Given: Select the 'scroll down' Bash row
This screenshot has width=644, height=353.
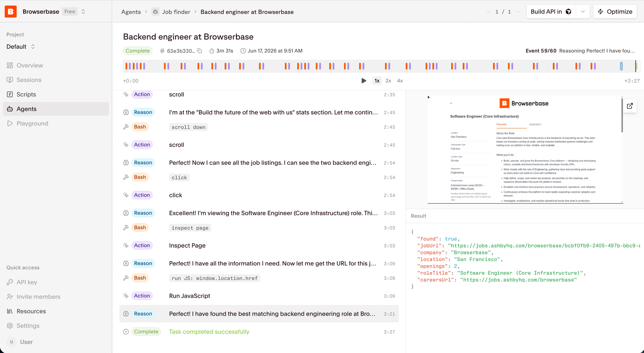Looking at the screenshot, I should [x=259, y=127].
